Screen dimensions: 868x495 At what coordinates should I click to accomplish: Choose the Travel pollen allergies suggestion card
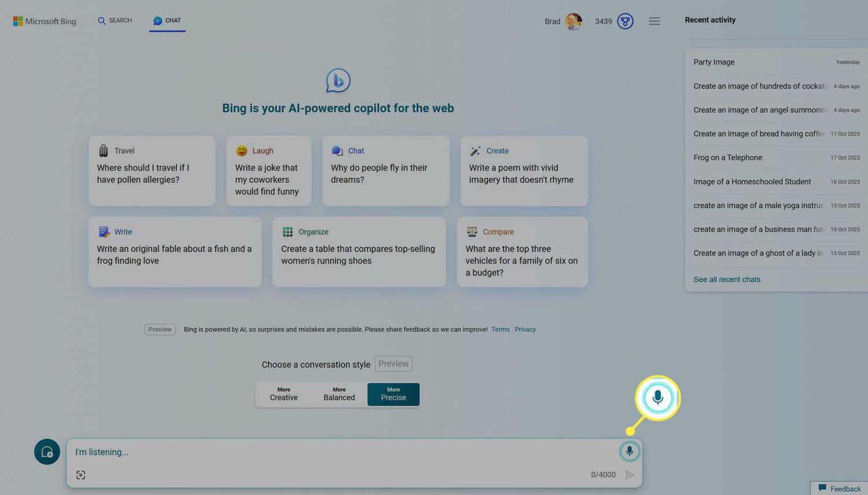[152, 171]
